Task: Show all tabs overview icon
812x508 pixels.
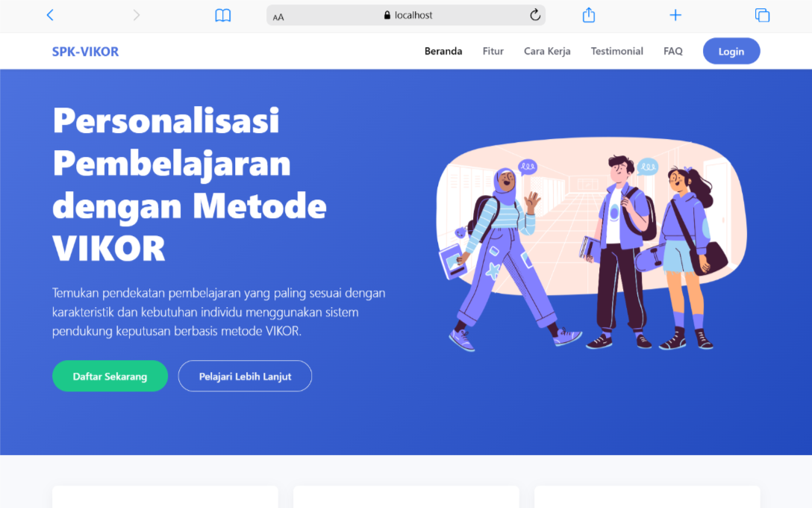Action: pos(762,15)
